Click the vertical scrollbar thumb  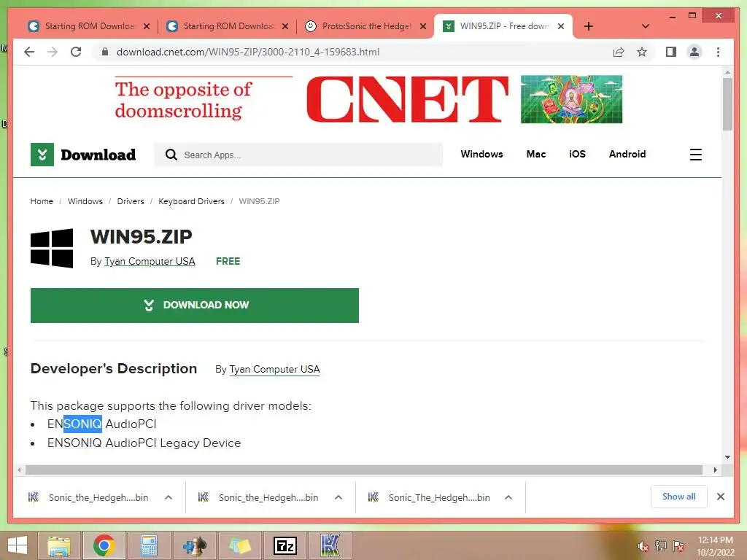(x=727, y=104)
